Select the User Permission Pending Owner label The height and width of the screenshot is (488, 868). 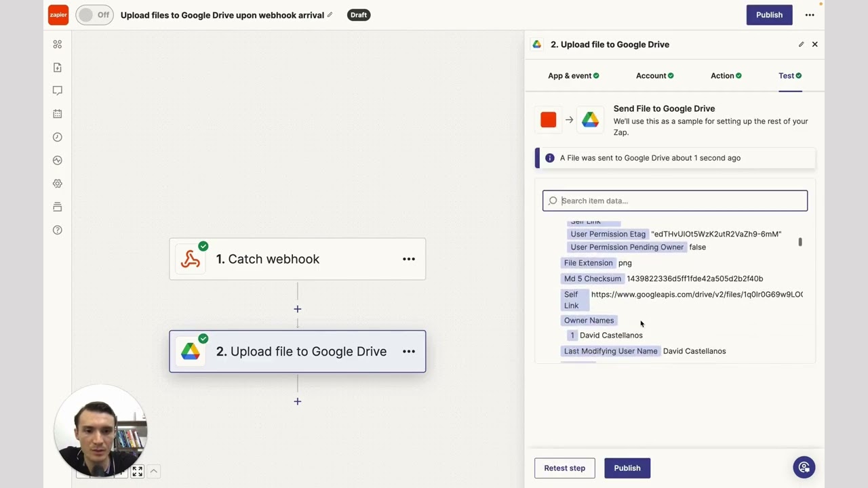pos(627,247)
